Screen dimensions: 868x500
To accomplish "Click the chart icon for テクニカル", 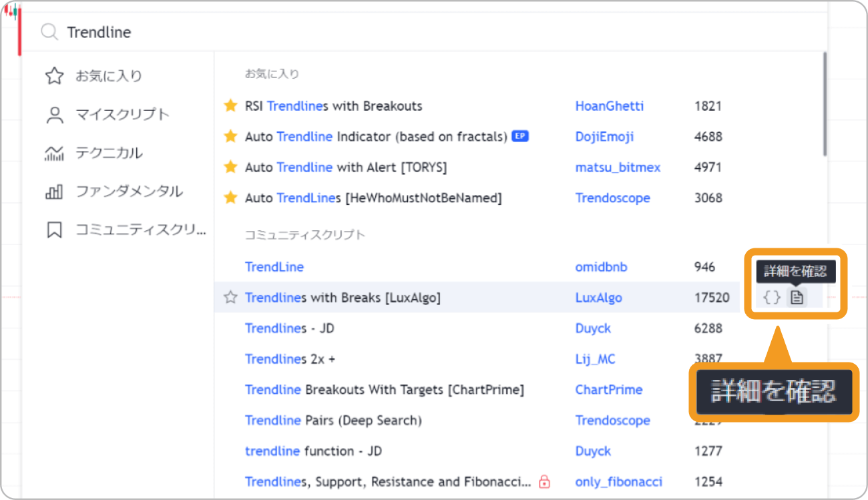I will (x=54, y=154).
